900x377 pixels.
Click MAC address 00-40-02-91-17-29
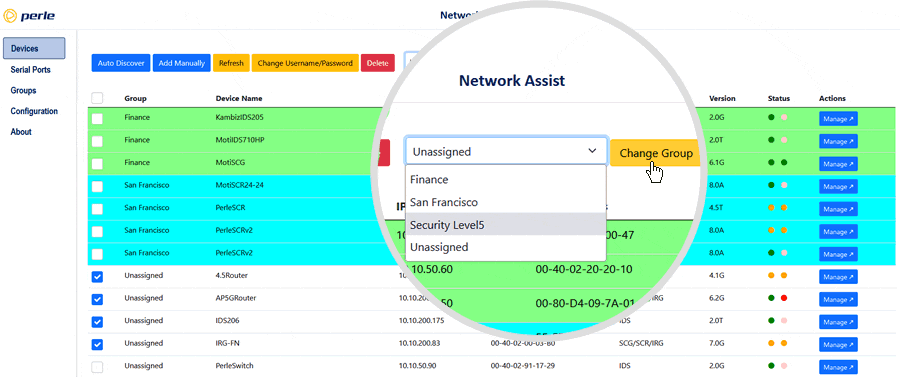(522, 365)
